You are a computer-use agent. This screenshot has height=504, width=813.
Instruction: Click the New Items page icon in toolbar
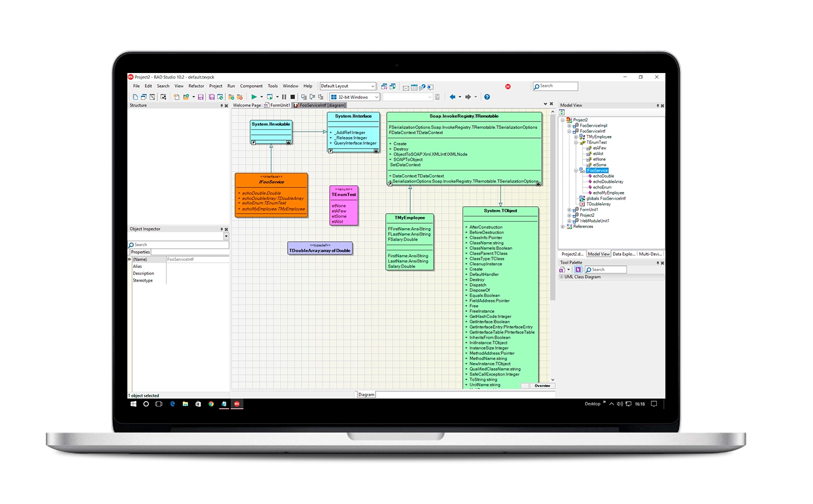point(177,97)
